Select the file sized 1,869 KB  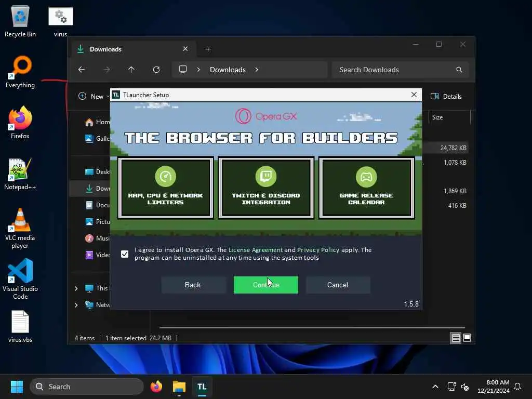pyautogui.click(x=455, y=191)
